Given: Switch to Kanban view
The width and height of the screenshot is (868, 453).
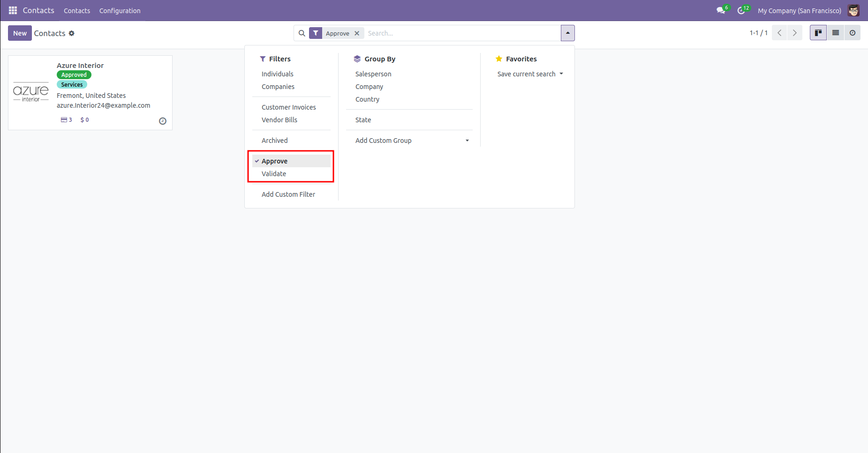Looking at the screenshot, I should [x=818, y=33].
